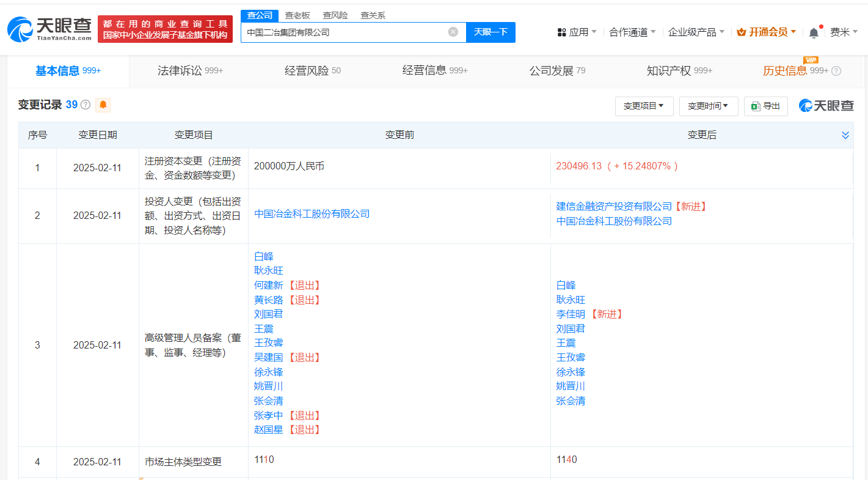The width and height of the screenshot is (868, 480).
Task: Open 何建新 profile link
Action: [x=269, y=286]
